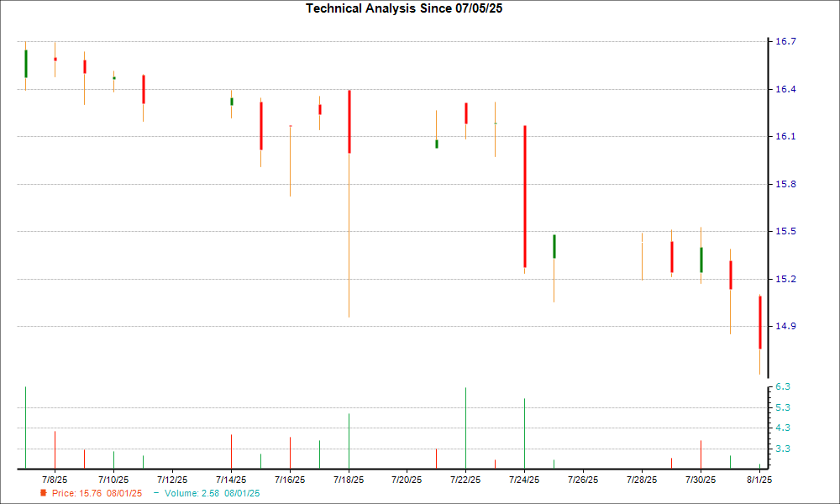Click the teal Volume legend dash icon
The width and height of the screenshot is (840, 504).
[x=156, y=493]
